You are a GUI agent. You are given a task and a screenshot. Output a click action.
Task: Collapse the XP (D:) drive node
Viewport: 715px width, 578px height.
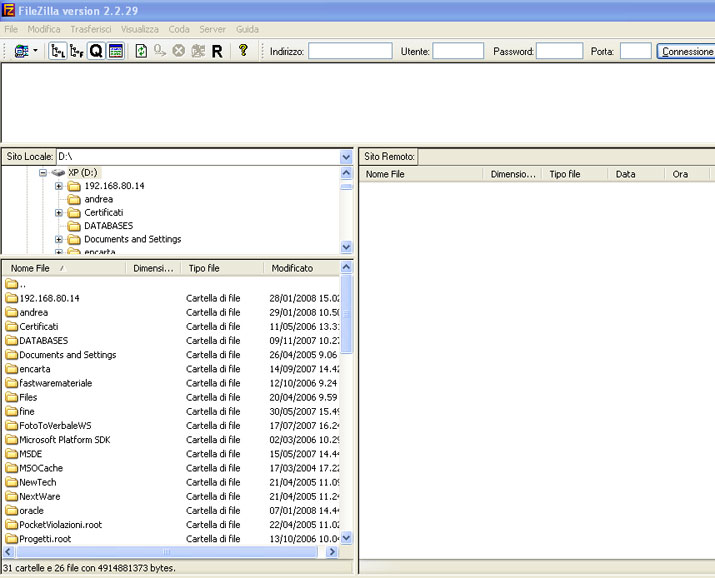(43, 173)
